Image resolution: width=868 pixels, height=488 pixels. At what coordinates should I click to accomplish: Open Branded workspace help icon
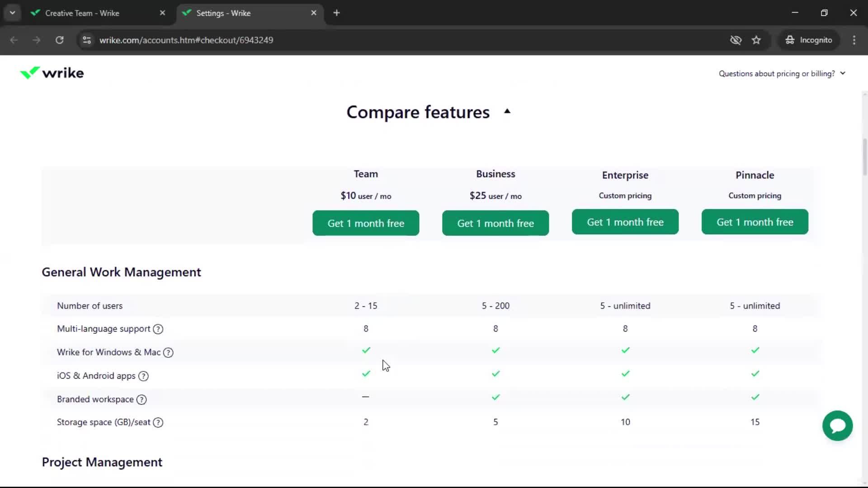[142, 399]
